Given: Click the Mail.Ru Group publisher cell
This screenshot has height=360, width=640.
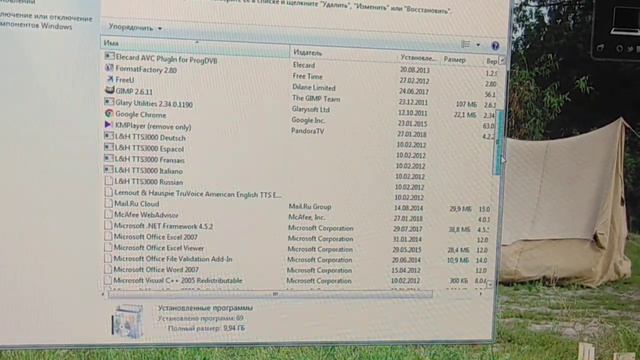Looking at the screenshot, I should (310, 207).
